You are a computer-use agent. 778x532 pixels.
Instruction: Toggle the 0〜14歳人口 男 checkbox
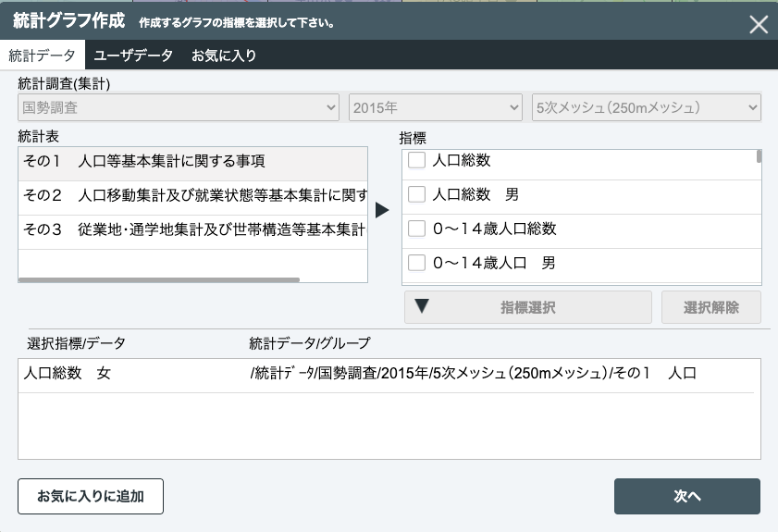[x=417, y=263]
